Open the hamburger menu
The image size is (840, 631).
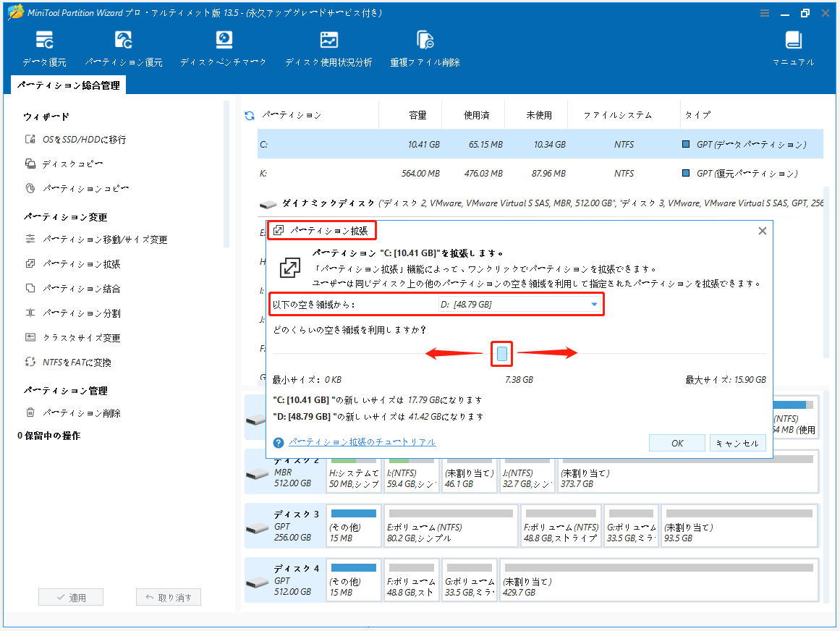[x=765, y=12]
